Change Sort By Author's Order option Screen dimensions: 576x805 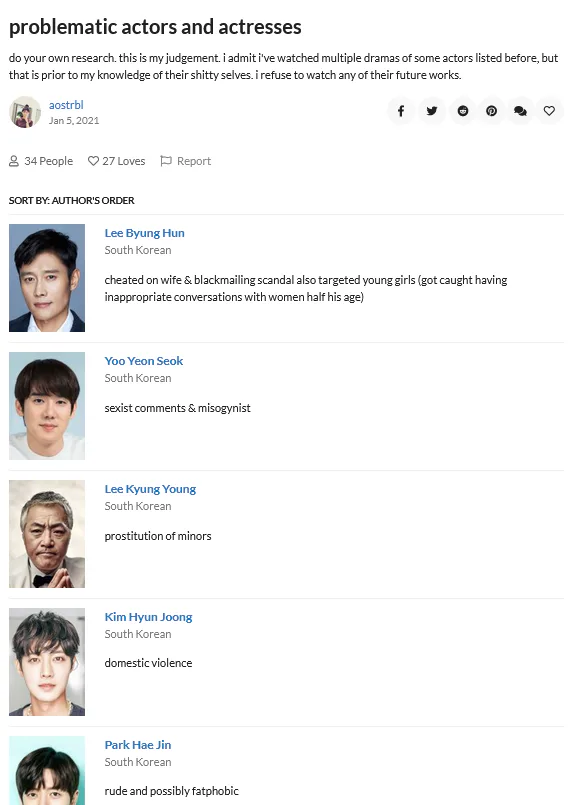[71, 200]
